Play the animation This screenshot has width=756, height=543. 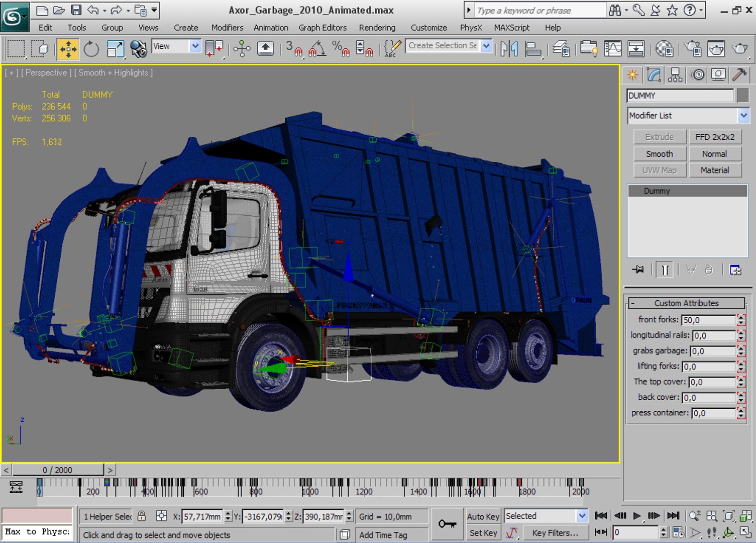[637, 516]
